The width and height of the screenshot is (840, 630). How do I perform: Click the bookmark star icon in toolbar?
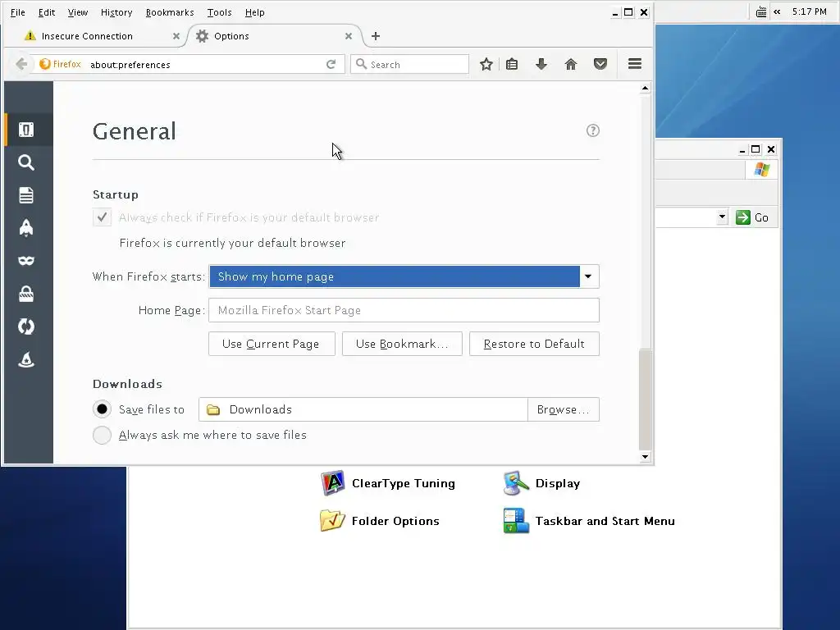pos(486,64)
